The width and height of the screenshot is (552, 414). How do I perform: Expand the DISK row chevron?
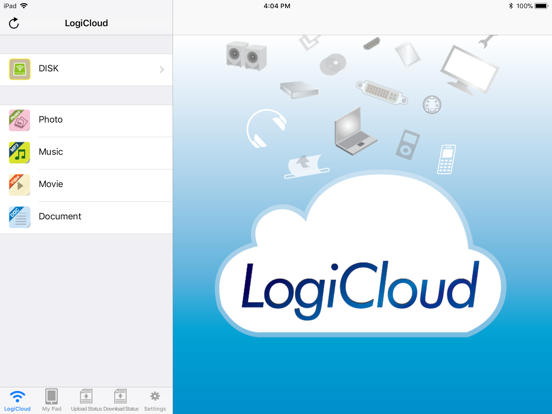coord(162,69)
